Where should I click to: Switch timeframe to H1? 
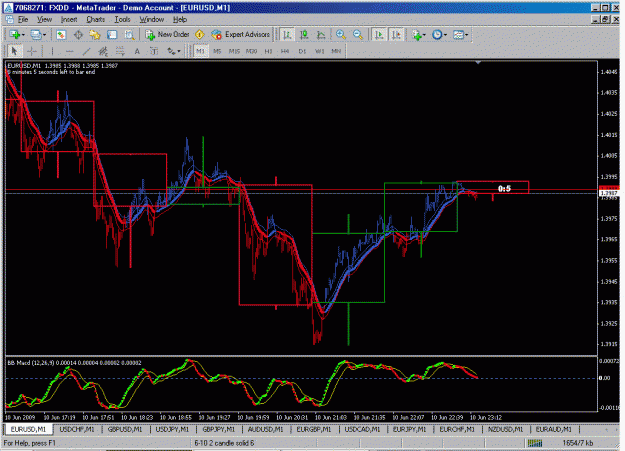[268, 51]
